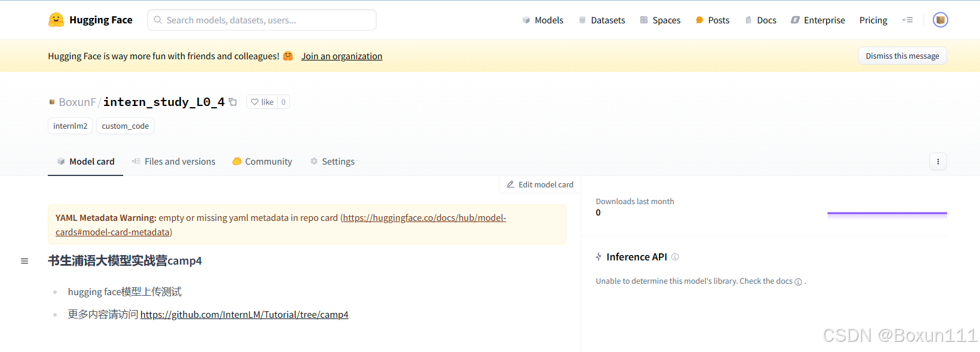Open the Datasets page

pyautogui.click(x=602, y=20)
